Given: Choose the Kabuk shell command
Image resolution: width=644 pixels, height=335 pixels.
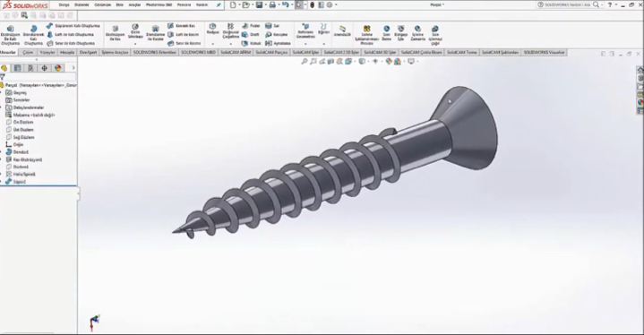Looking at the screenshot, I should (x=252, y=43).
